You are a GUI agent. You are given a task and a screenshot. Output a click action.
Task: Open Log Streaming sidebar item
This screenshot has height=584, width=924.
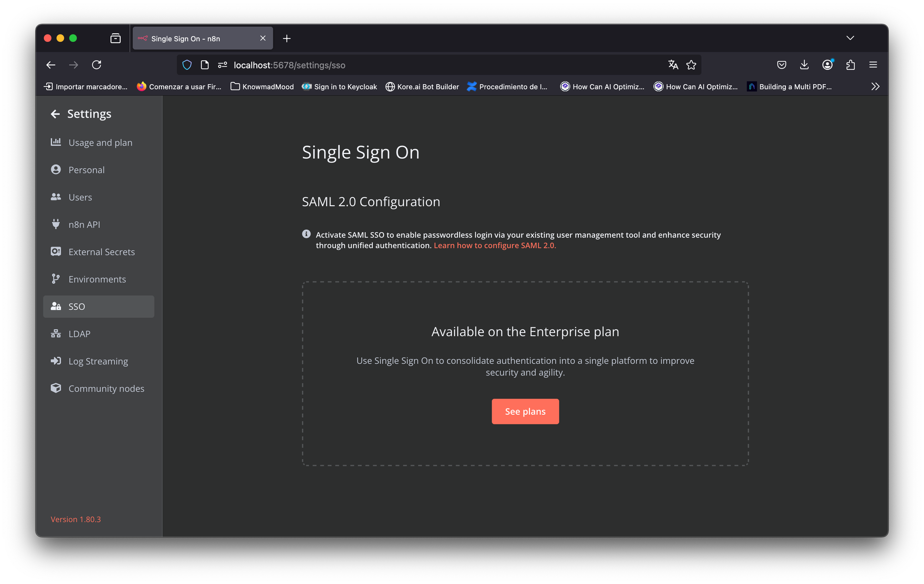pyautogui.click(x=98, y=361)
